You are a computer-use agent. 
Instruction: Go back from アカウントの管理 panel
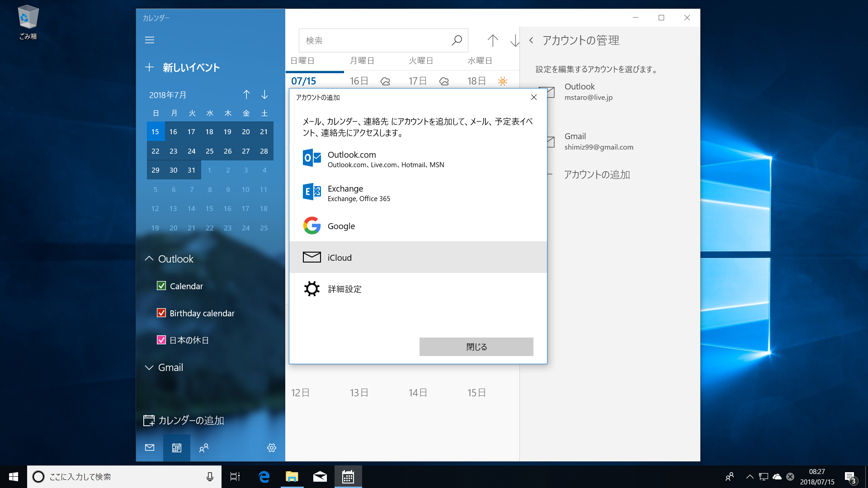click(x=532, y=40)
